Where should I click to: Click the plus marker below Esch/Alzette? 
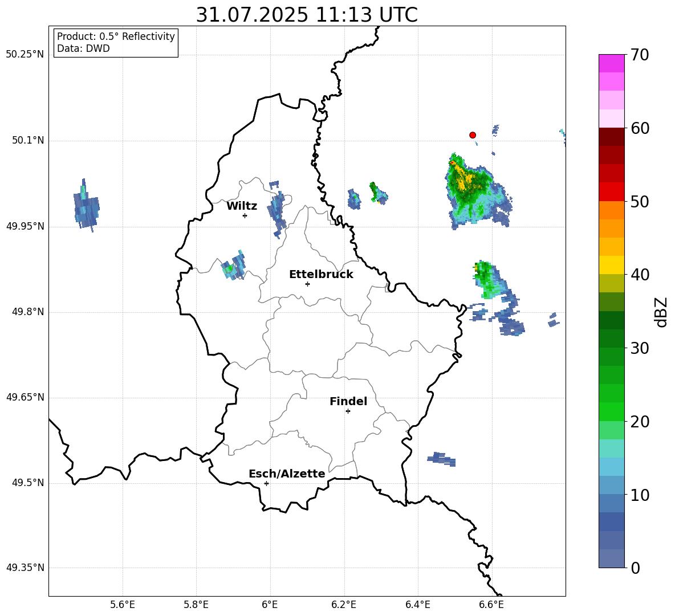[x=266, y=483]
